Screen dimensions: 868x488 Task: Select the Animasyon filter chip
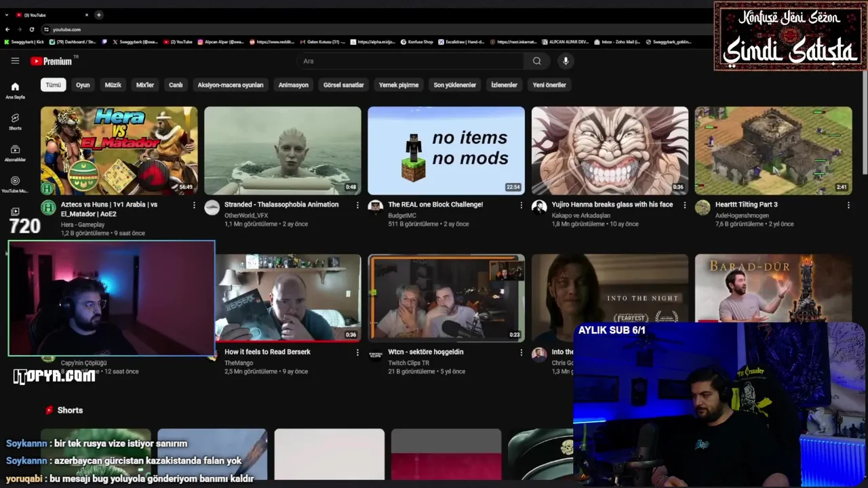pos(293,85)
